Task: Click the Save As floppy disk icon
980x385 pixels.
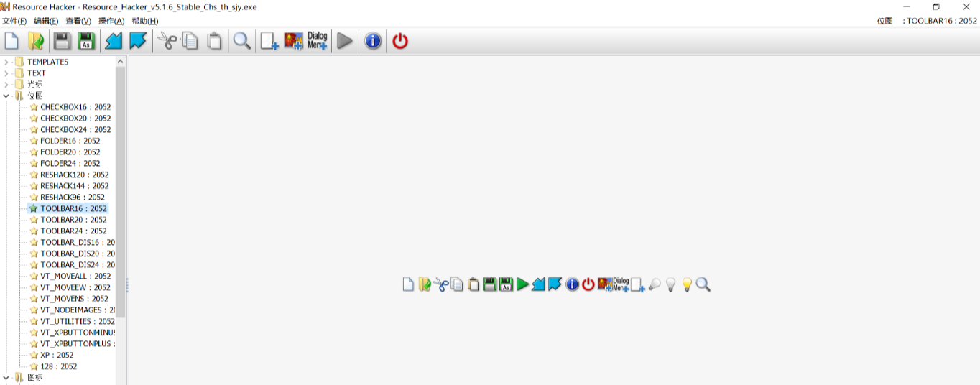Action: tap(86, 41)
